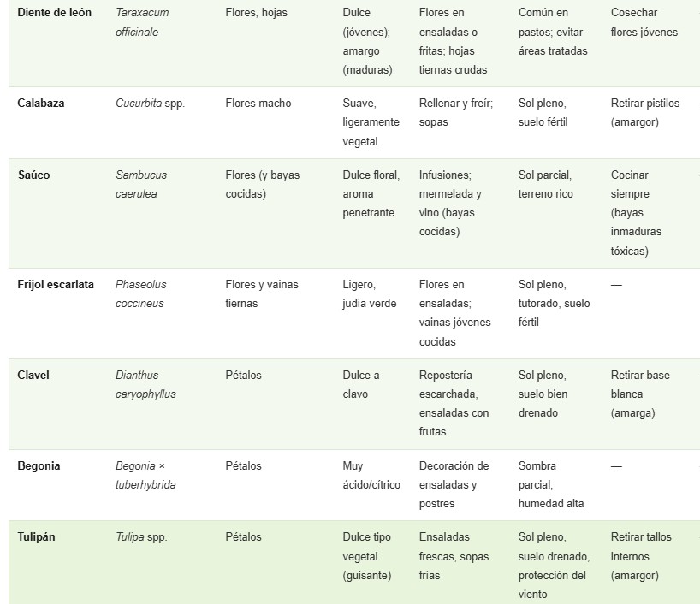Click the 'Calabaza' row header
700x604 pixels.
[x=41, y=103]
